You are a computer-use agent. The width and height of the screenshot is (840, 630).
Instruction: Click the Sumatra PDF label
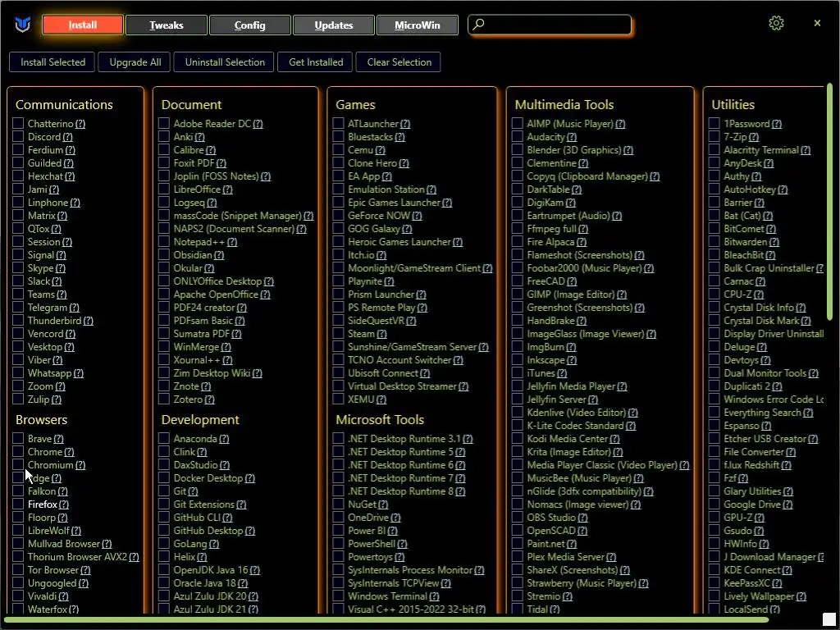(x=202, y=334)
